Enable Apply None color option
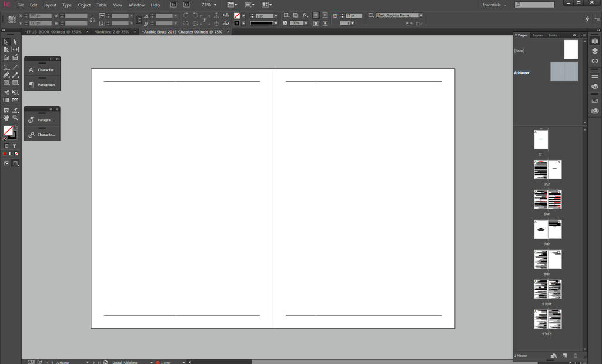Image resolution: width=602 pixels, height=364 pixels. (16, 153)
